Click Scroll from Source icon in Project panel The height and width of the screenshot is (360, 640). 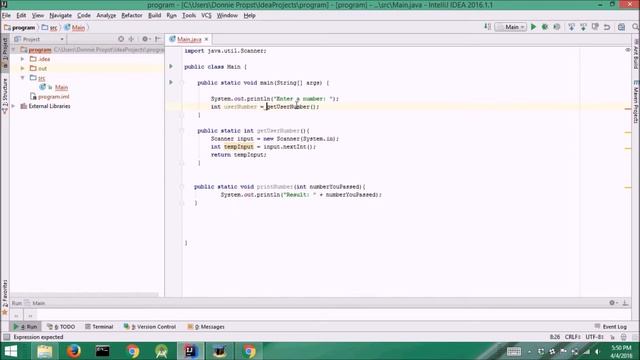coord(121,39)
